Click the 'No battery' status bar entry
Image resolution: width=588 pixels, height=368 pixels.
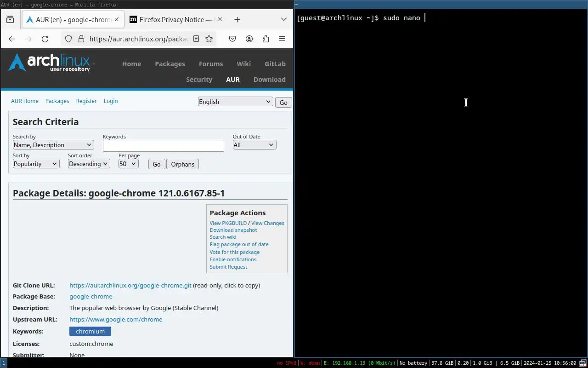coord(413,363)
